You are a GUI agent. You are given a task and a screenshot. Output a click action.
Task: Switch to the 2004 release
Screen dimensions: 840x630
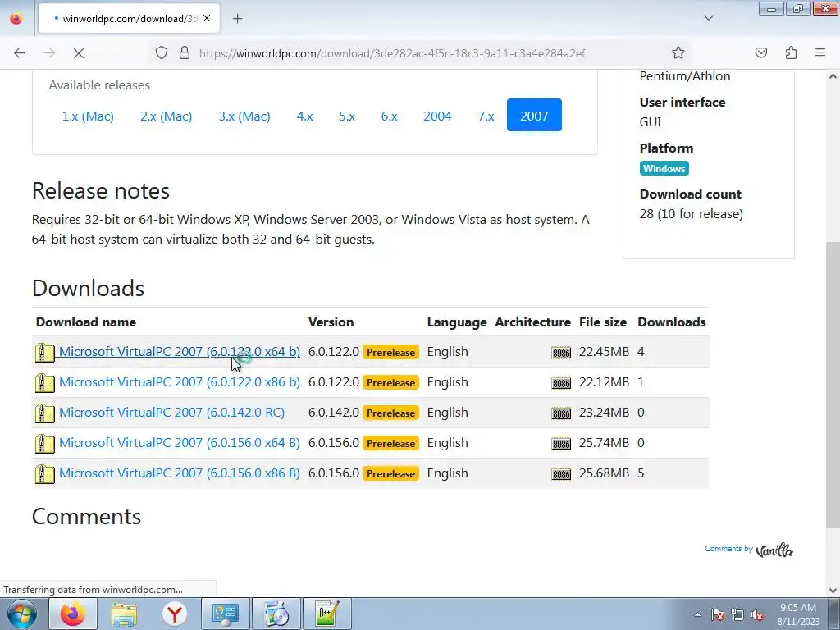(x=437, y=116)
